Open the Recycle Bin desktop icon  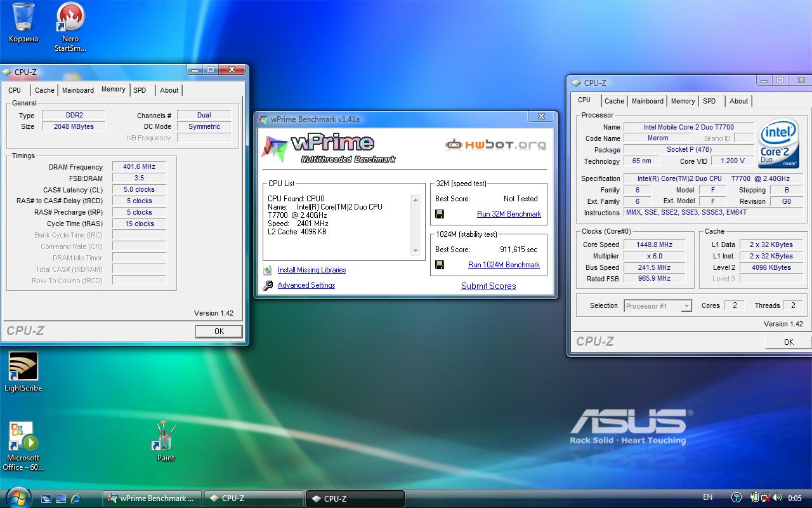point(23,23)
